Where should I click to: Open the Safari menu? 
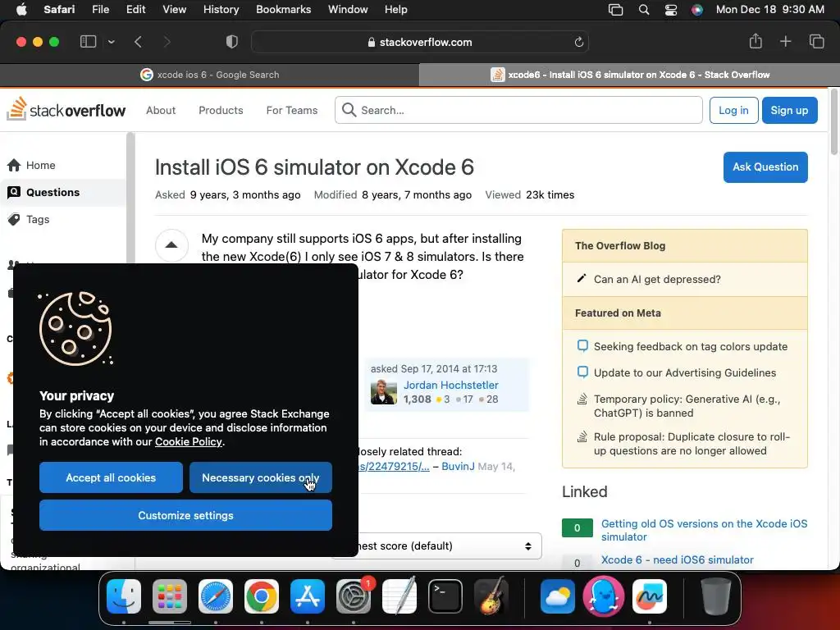(x=59, y=9)
